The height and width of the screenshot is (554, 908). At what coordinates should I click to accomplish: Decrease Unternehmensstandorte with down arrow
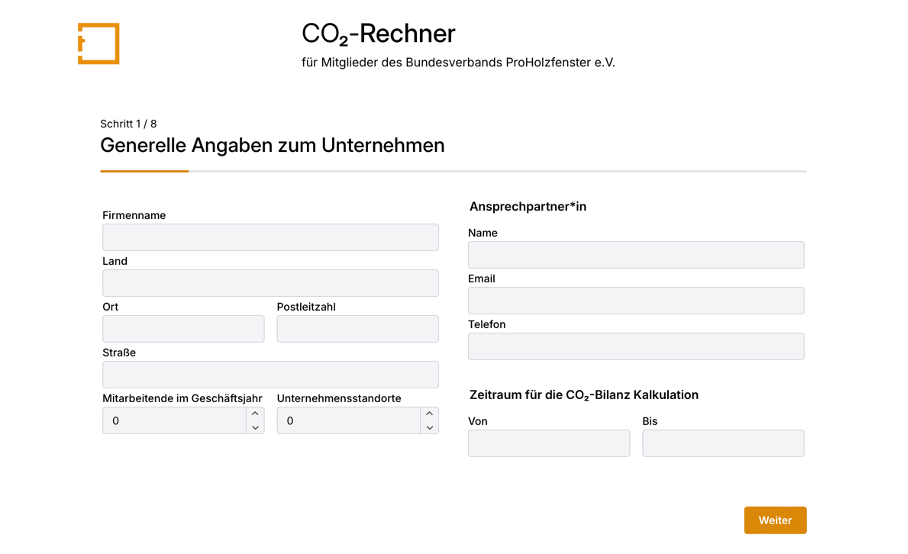point(430,427)
